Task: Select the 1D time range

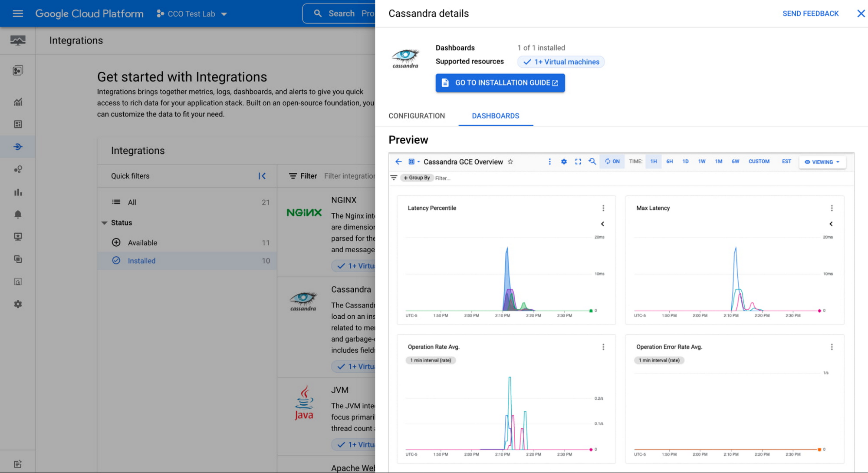Action: 685,161
